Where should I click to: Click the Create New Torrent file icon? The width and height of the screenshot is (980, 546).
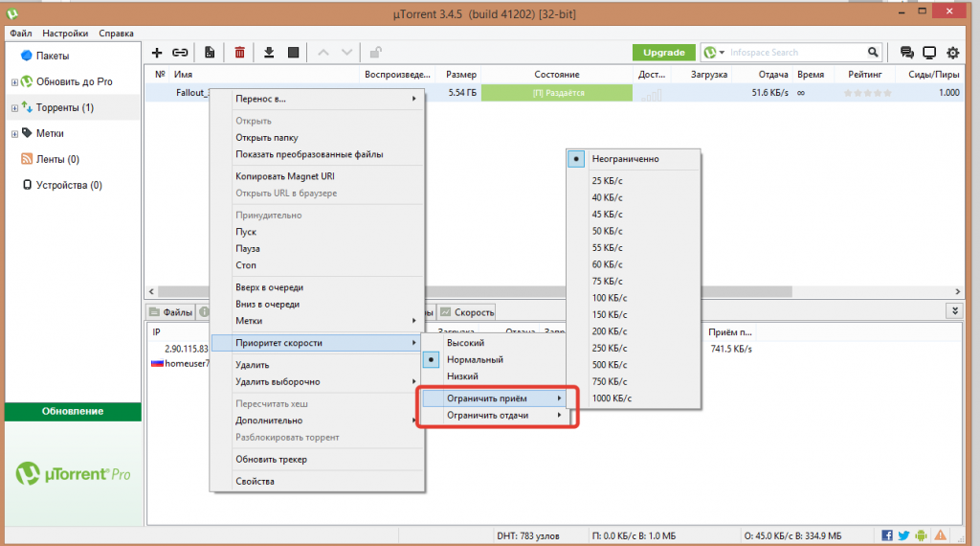(x=210, y=52)
